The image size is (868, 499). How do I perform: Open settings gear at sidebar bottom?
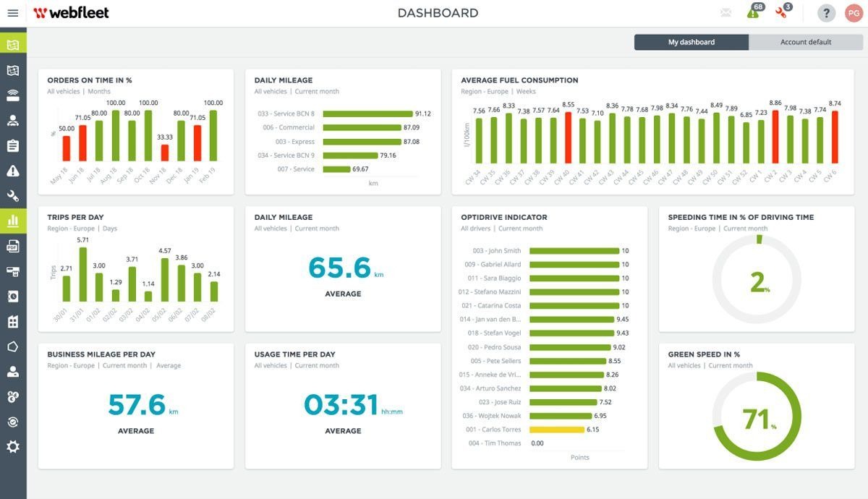(13, 447)
